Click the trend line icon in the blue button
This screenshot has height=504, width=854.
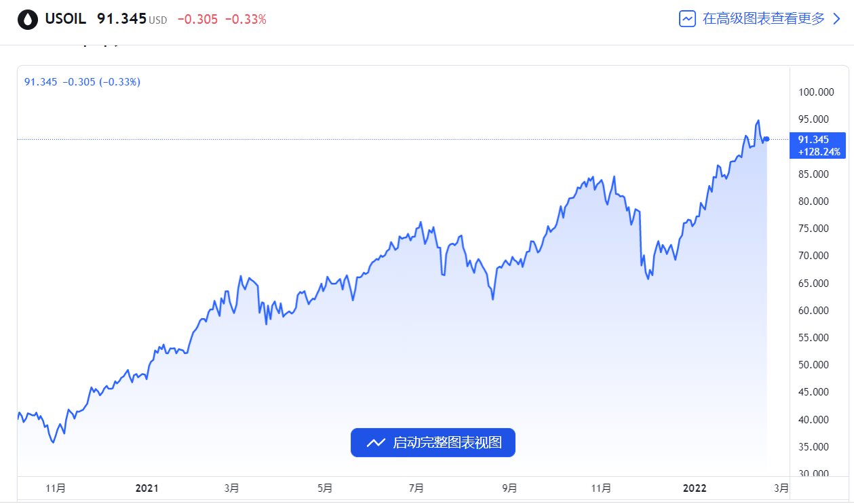pos(376,443)
